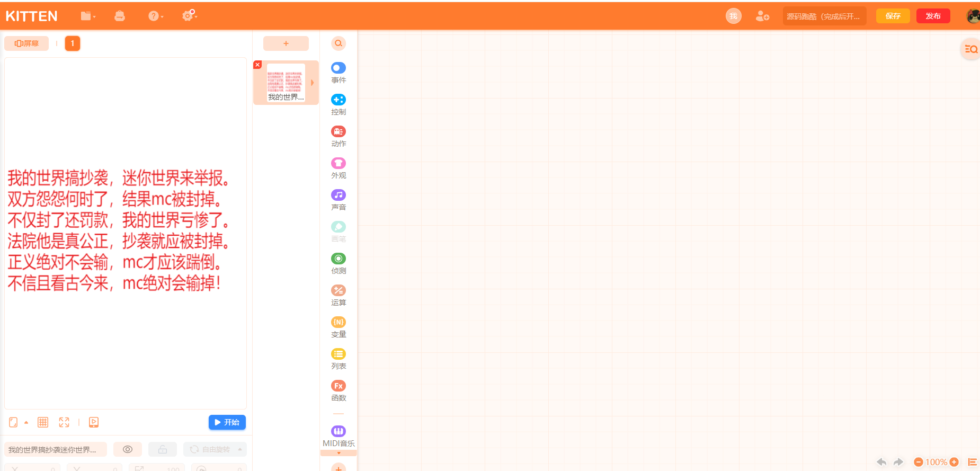Toggle the sprite lock button

pos(163,449)
